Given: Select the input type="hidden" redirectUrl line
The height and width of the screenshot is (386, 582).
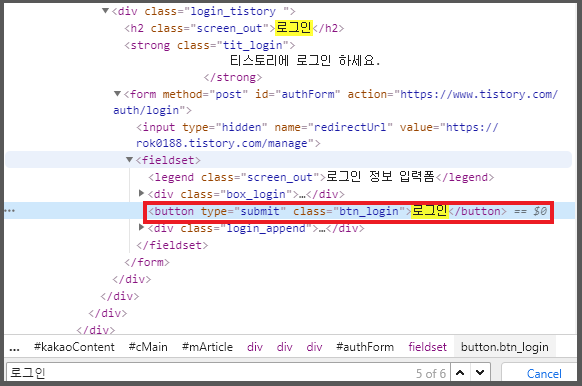Looking at the screenshot, I should pyautogui.click(x=317, y=135).
